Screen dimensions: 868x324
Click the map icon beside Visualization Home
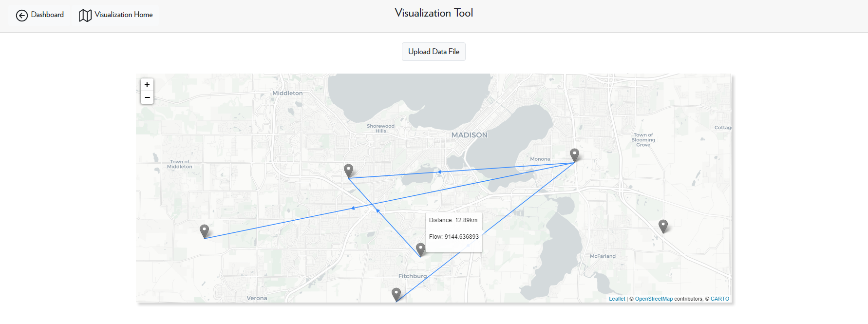pos(85,16)
